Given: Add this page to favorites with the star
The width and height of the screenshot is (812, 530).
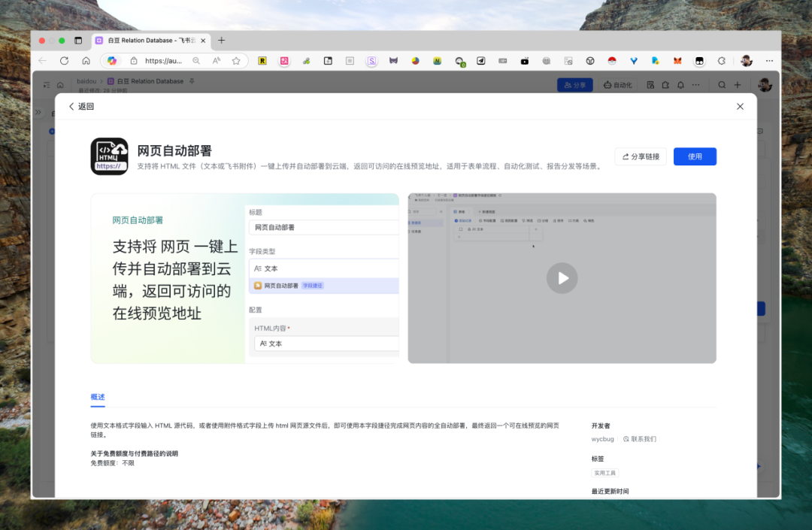Looking at the screenshot, I should pyautogui.click(x=236, y=61).
